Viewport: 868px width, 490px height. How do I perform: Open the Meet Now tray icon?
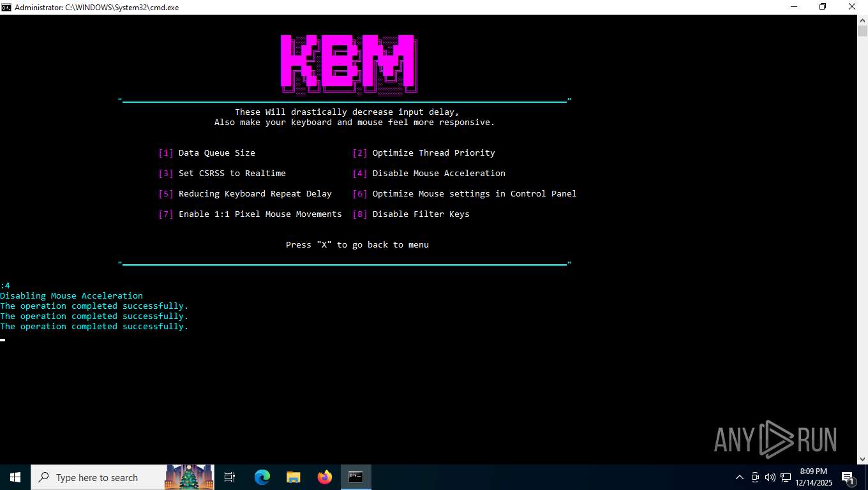point(755,477)
